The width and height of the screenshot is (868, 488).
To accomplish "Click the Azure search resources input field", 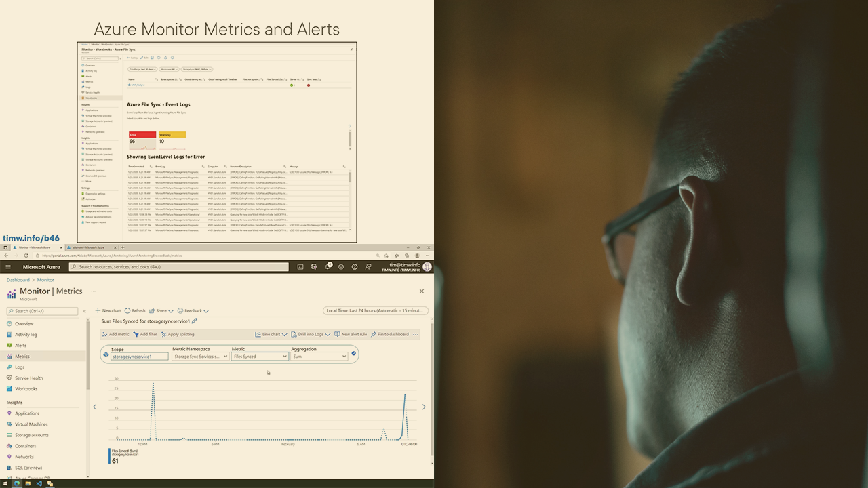I will [180, 267].
